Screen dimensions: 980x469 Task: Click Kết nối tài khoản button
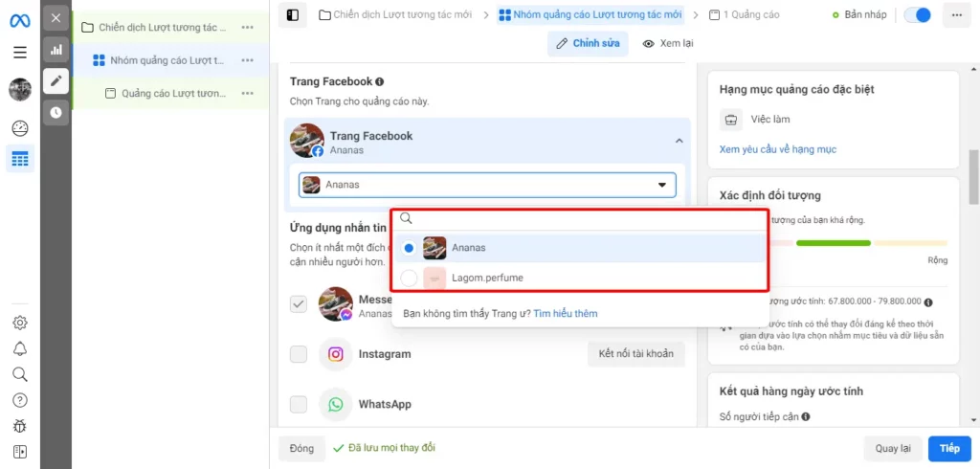(x=636, y=354)
